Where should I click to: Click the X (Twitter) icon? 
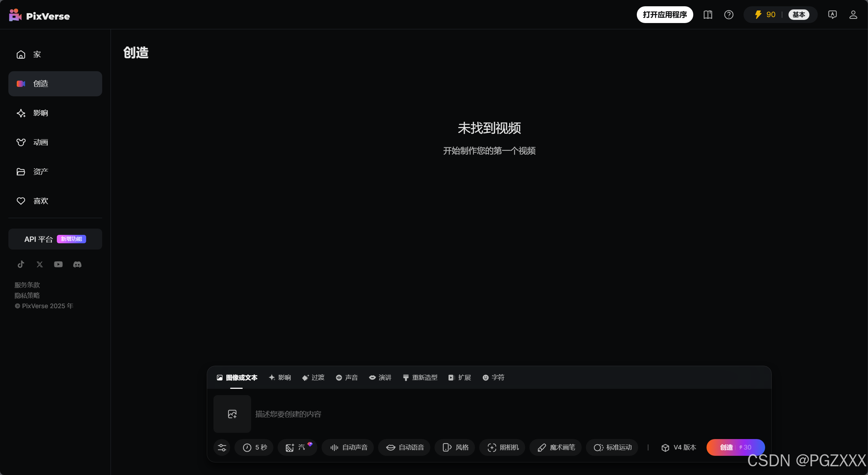tap(40, 264)
